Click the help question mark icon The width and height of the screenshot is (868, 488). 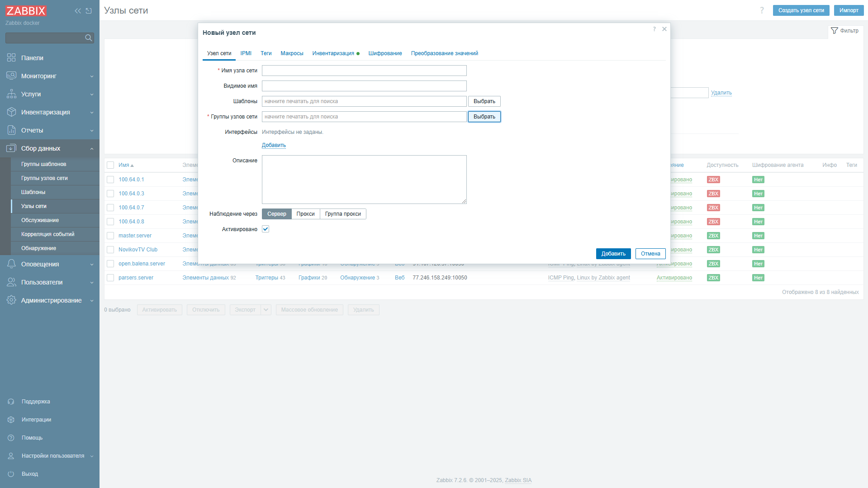(762, 10)
